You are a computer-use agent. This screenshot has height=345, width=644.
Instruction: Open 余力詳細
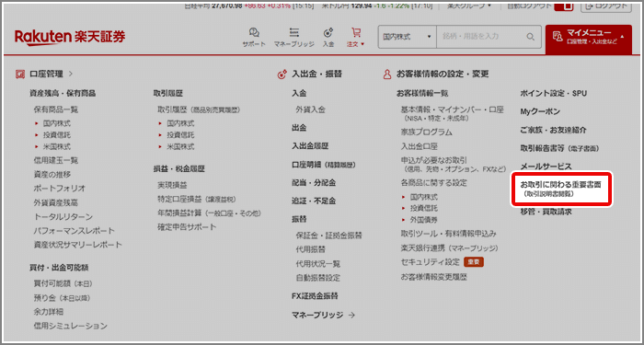(49, 312)
